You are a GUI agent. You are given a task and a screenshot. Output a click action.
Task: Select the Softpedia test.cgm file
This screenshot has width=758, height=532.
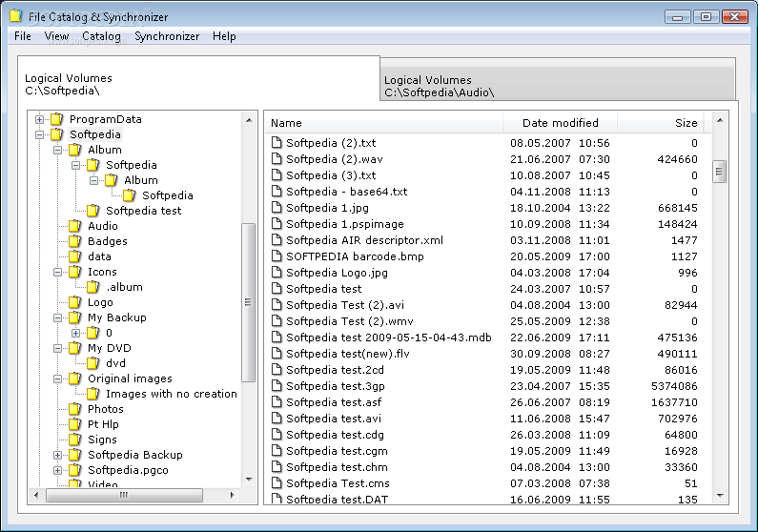coord(337,451)
